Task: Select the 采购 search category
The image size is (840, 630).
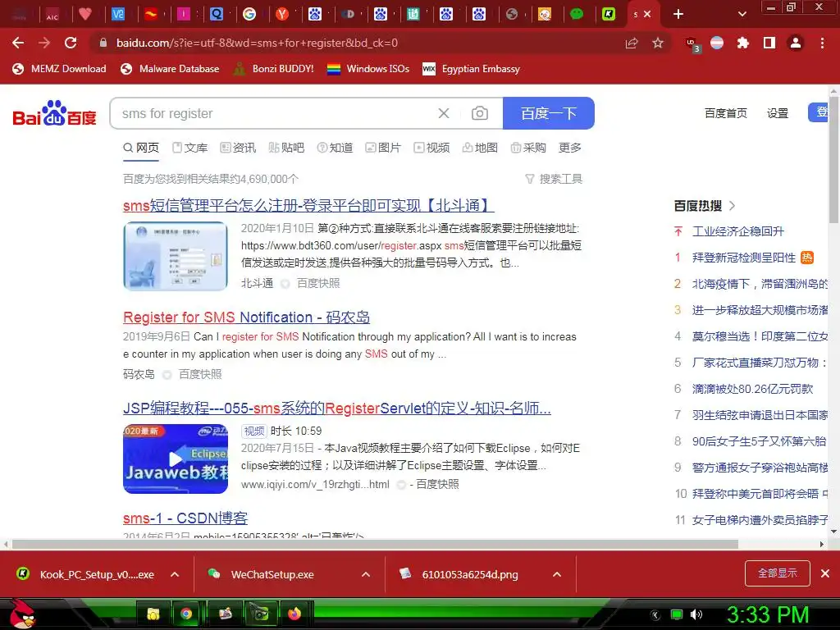Action: pos(528,148)
